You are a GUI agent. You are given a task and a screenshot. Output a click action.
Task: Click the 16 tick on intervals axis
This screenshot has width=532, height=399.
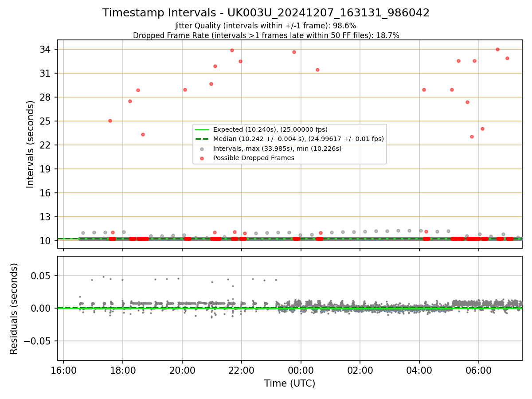coord(46,193)
